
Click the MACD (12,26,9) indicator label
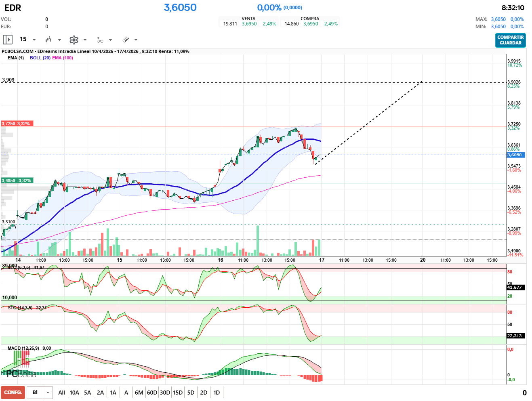coord(23,348)
